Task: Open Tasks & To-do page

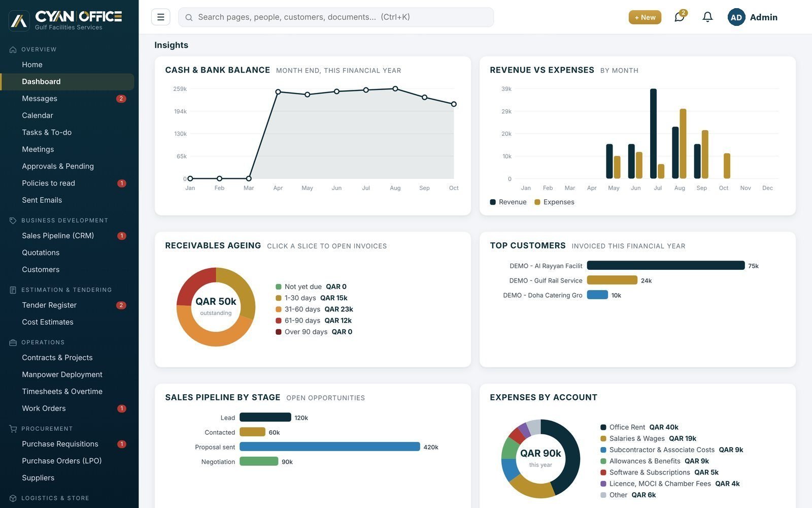Action: (x=67, y=132)
